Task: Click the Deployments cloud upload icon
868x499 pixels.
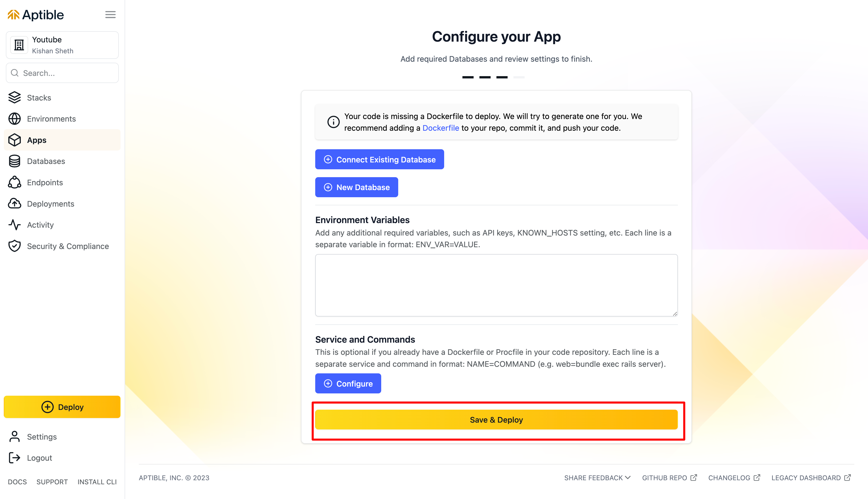Action: 14,204
